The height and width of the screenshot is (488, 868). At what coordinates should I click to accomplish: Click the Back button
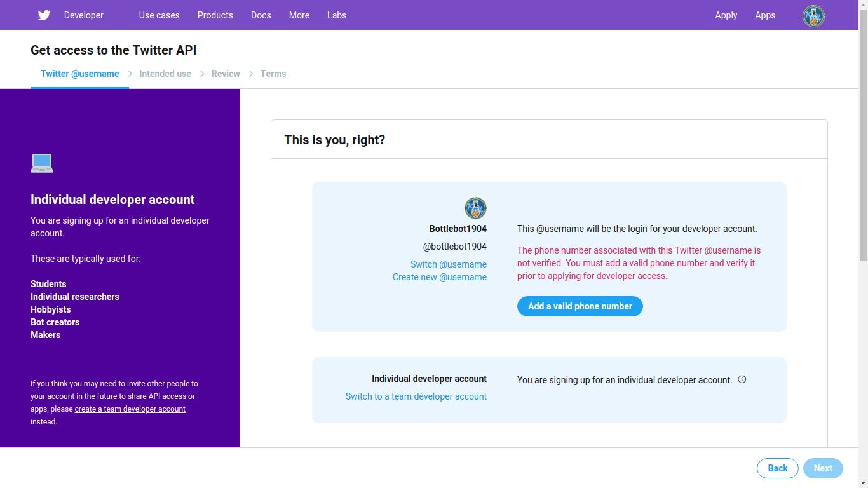pyautogui.click(x=778, y=468)
